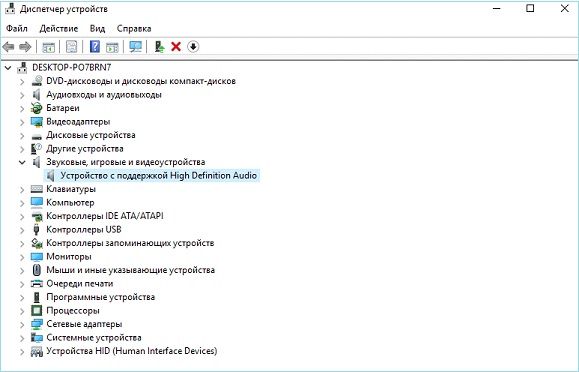Select the Системные устройства label
Image resolution: width=579 pixels, height=372 pixels.
94,338
